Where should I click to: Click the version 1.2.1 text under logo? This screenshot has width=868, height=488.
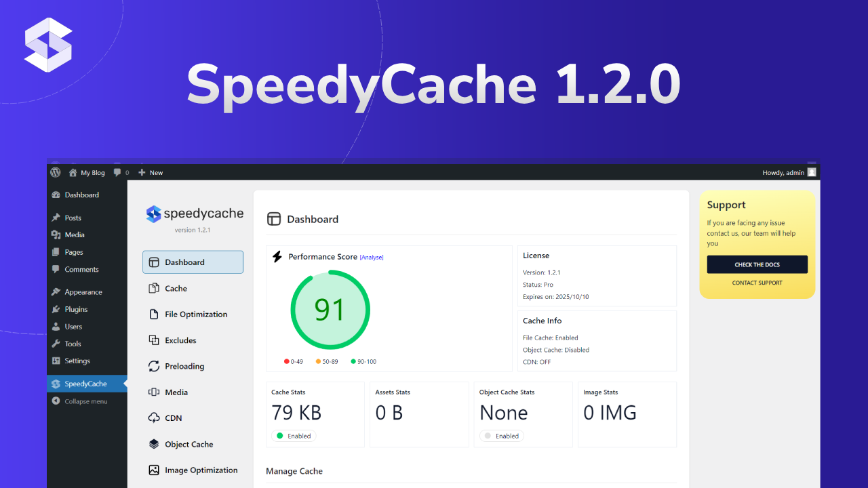pos(193,230)
